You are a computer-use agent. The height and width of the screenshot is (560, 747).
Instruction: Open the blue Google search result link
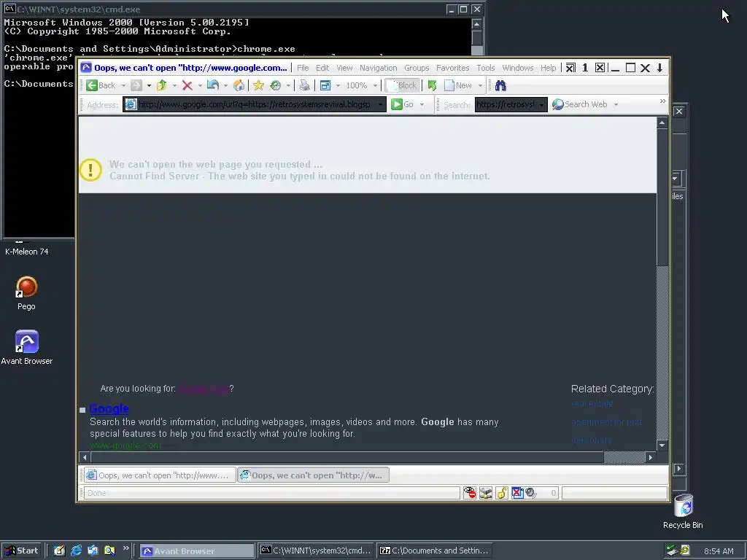point(109,408)
